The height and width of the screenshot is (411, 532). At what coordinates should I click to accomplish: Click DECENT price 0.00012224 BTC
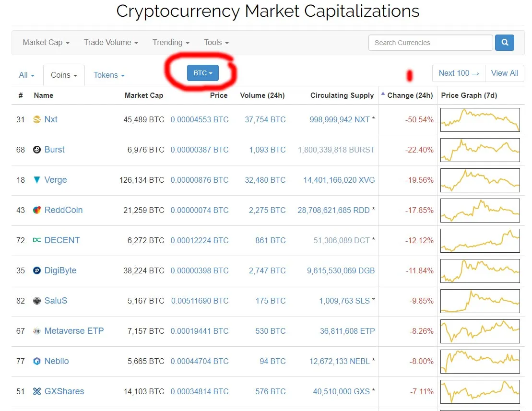(x=200, y=240)
